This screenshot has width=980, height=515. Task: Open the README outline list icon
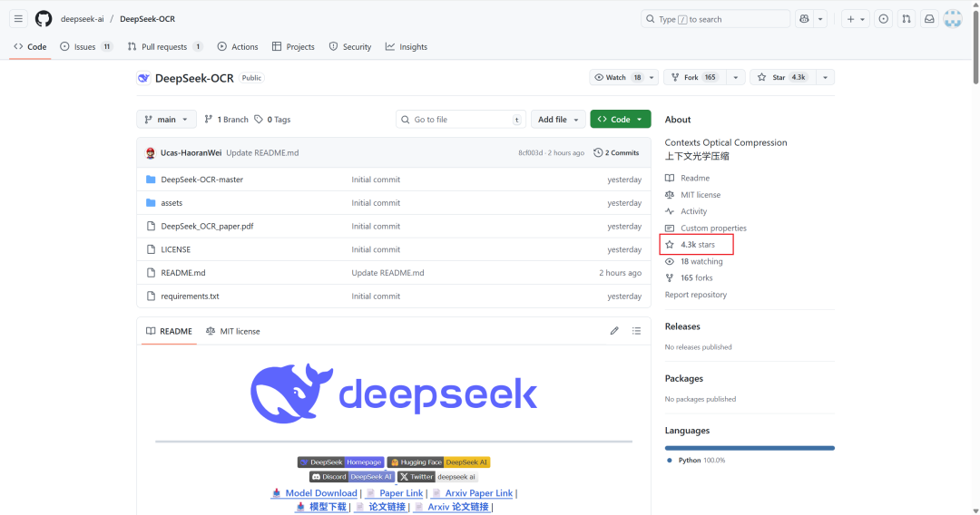[x=636, y=331]
